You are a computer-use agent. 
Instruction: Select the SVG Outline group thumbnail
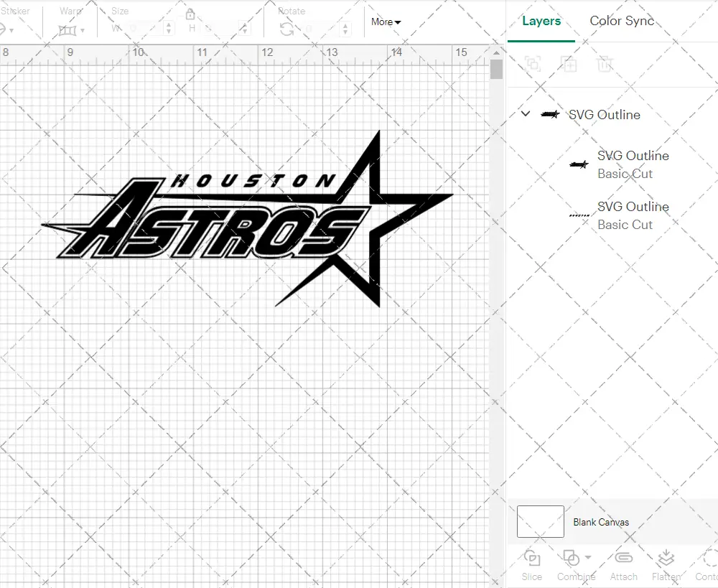coord(550,113)
